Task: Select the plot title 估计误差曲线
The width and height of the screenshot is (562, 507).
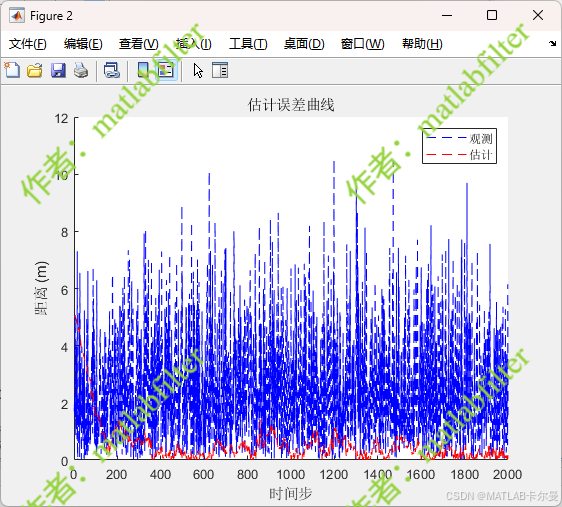Action: 291,105
